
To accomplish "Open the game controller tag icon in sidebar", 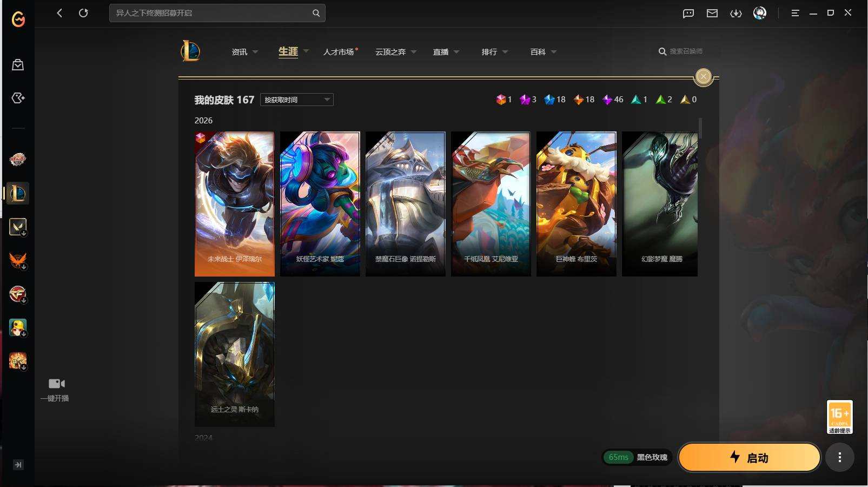I will coord(18,98).
